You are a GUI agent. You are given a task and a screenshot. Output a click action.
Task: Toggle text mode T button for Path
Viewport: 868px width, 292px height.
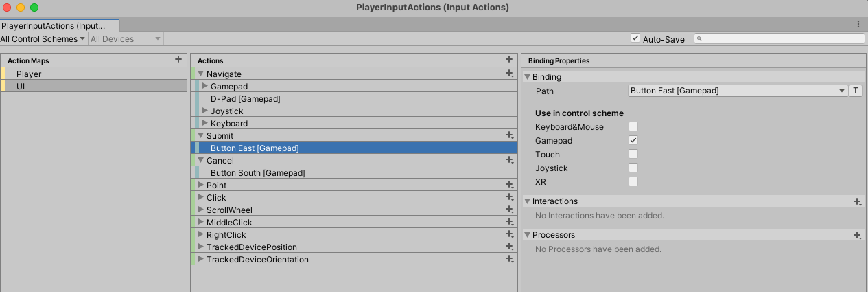(856, 91)
